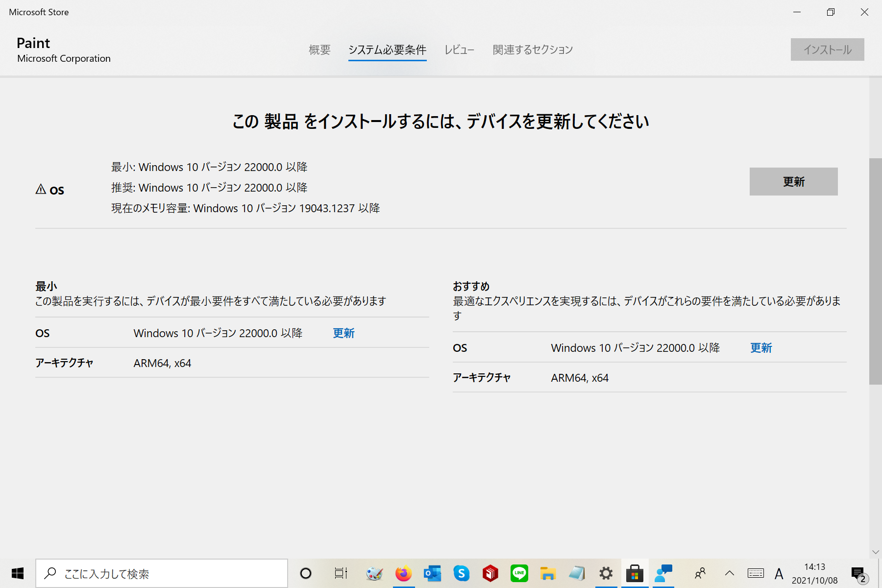Open Firefox from the taskbar
The width and height of the screenshot is (882, 588).
point(404,573)
